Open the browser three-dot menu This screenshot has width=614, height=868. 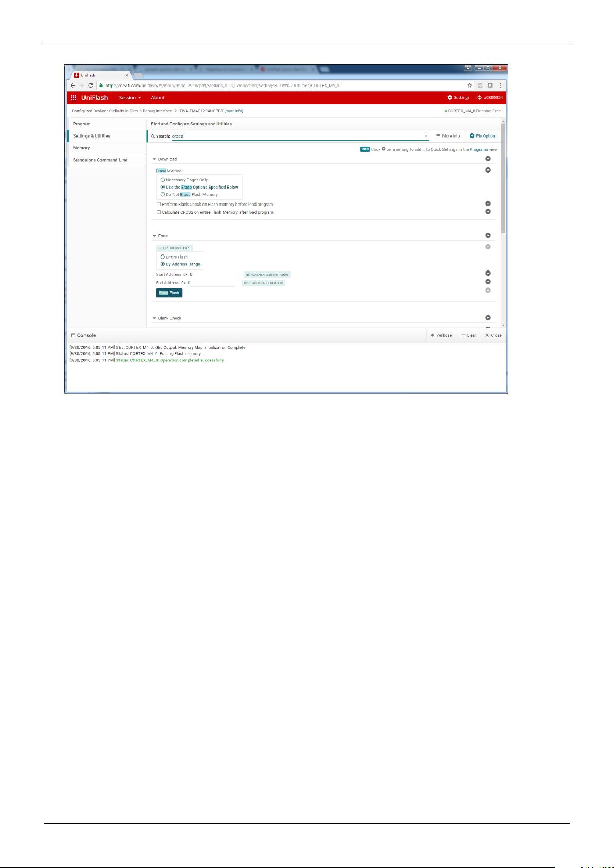pyautogui.click(x=500, y=86)
